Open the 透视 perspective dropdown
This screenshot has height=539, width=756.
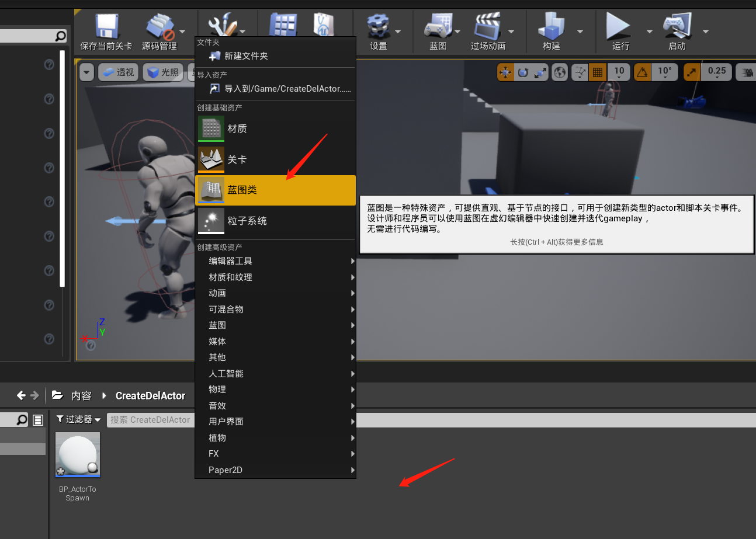tap(118, 72)
